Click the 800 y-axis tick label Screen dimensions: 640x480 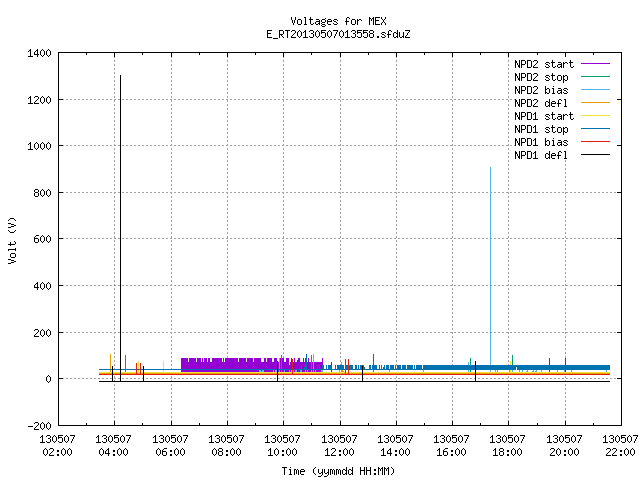point(42,193)
